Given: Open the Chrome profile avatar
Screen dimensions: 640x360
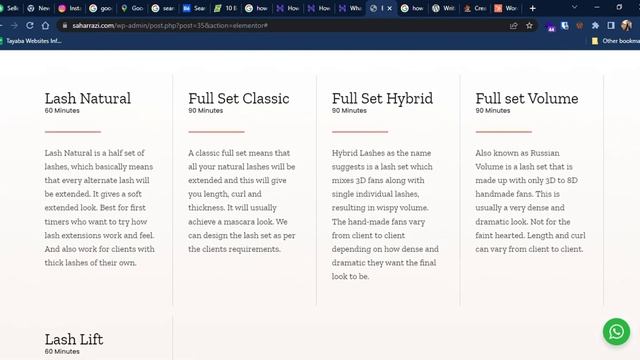Looking at the screenshot, I should [x=627, y=25].
